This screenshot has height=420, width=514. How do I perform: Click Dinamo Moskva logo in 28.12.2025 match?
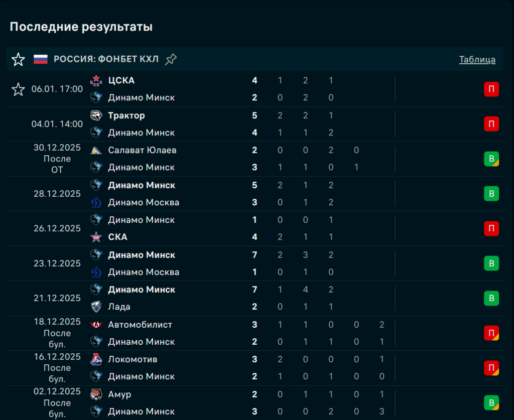[x=96, y=203]
